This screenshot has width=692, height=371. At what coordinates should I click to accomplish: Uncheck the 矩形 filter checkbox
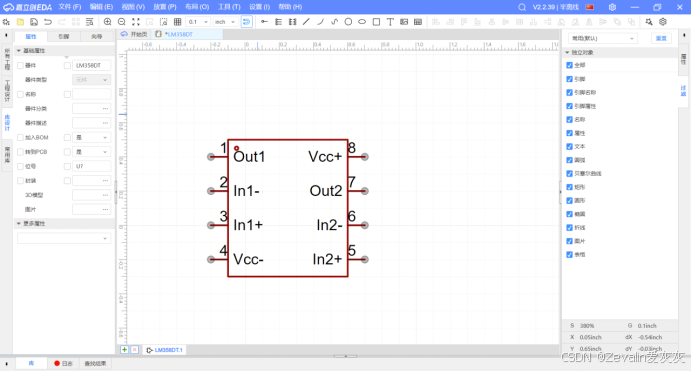point(569,187)
